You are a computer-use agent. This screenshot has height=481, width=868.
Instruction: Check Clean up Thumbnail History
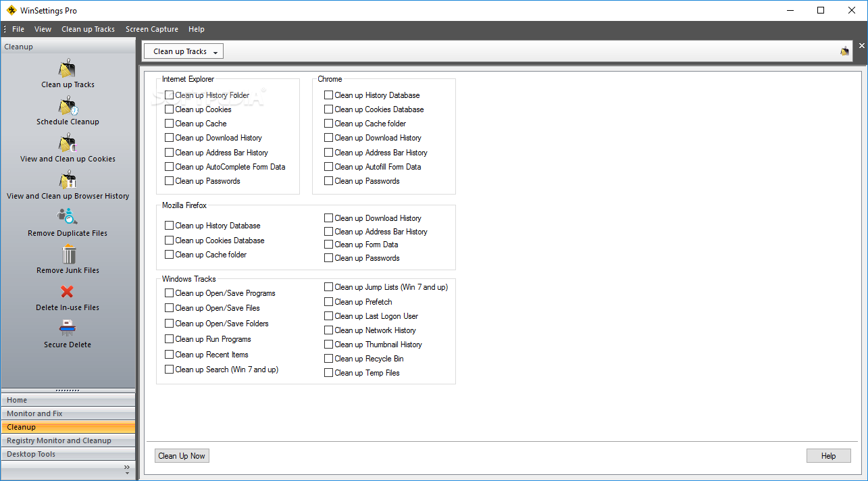[328, 345]
